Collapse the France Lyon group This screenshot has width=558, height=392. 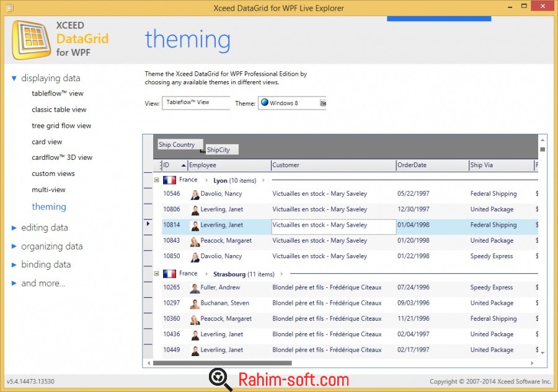click(157, 180)
